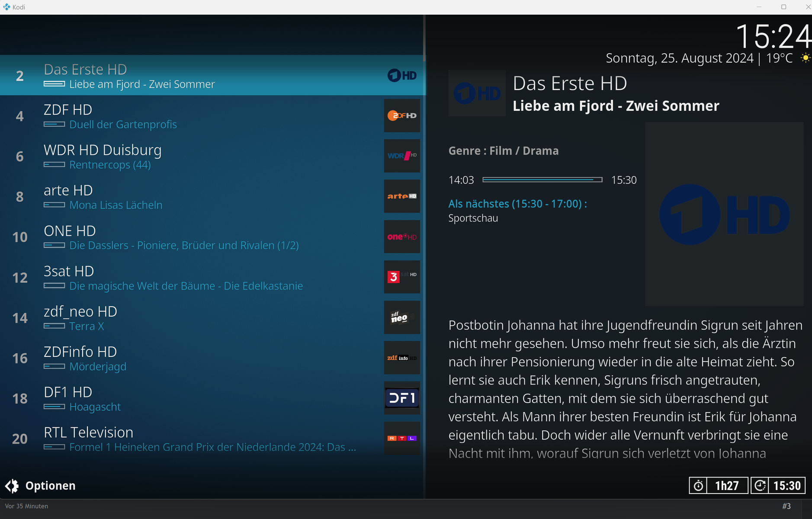Viewport: 812px width, 519px height.
Task: Maximize the Kodi window
Action: pyautogui.click(x=783, y=7)
